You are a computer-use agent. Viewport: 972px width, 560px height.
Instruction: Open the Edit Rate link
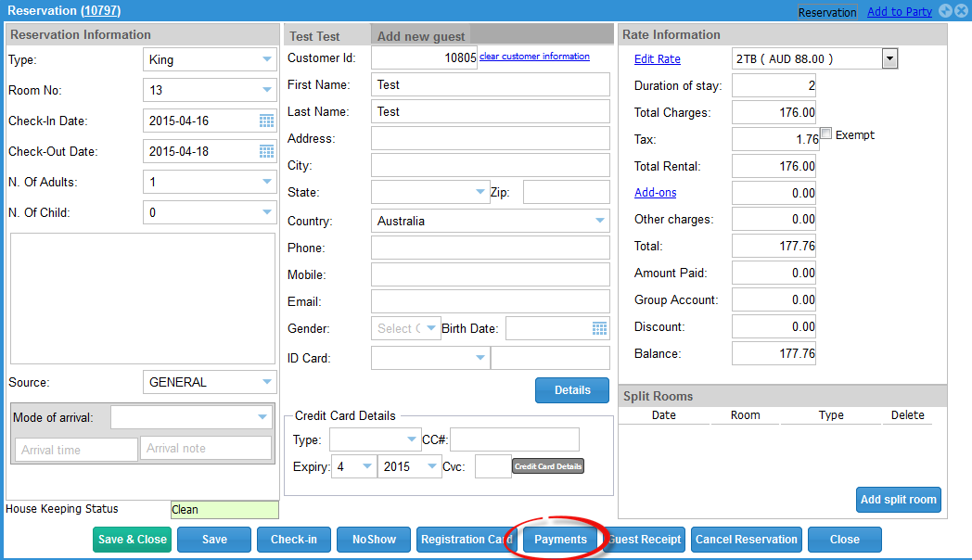657,59
